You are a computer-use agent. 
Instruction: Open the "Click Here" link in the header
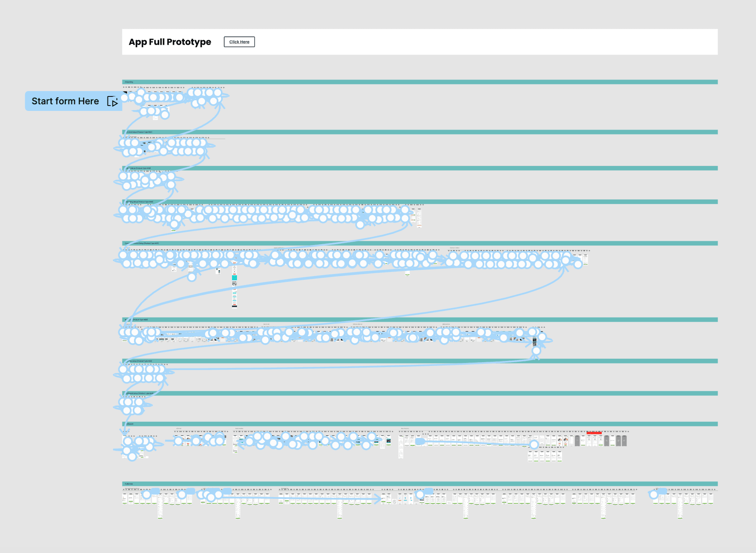point(239,42)
